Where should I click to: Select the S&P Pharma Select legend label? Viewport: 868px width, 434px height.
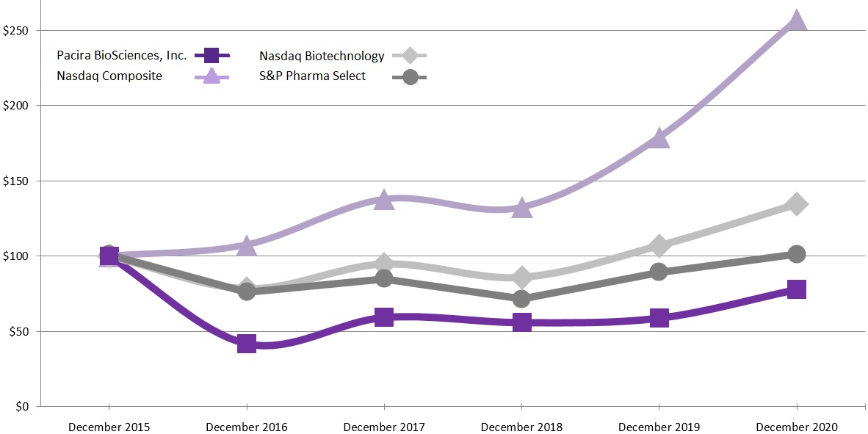click(x=312, y=76)
